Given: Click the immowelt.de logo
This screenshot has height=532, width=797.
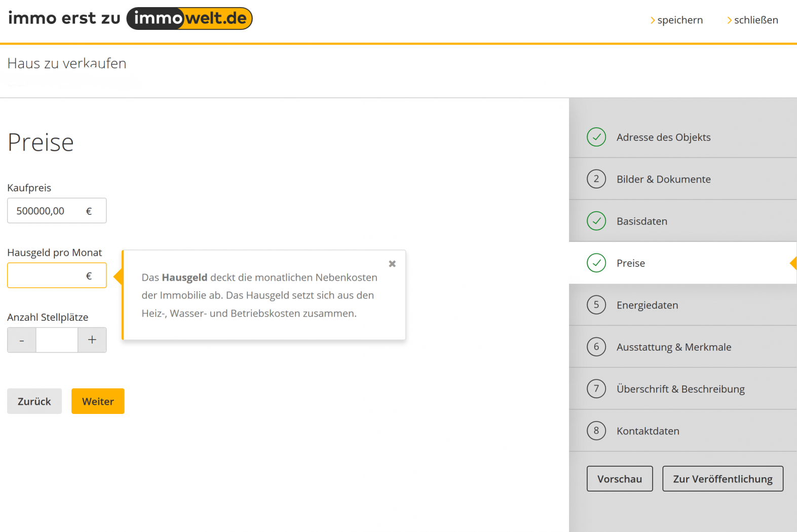Looking at the screenshot, I should tap(189, 18).
